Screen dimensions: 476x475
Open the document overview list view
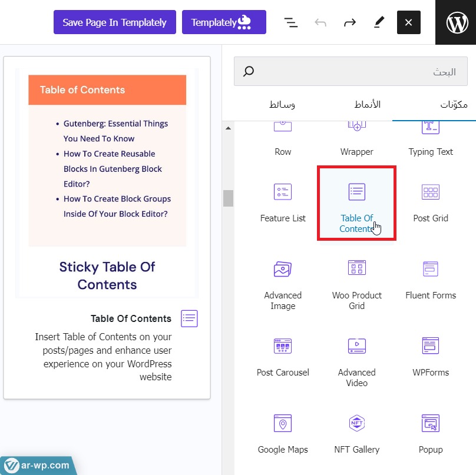291,22
